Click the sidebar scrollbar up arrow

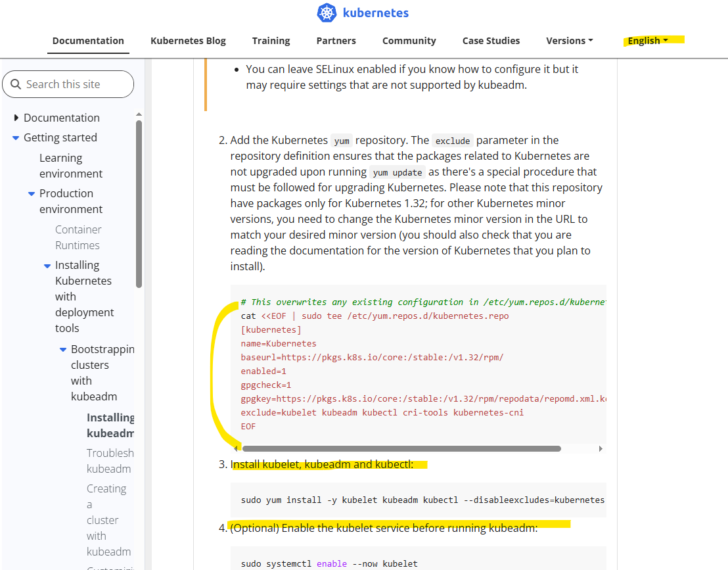tap(139, 114)
